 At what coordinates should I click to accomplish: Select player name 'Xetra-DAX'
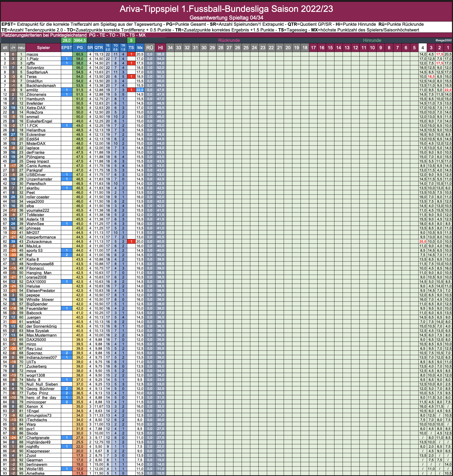(36, 108)
